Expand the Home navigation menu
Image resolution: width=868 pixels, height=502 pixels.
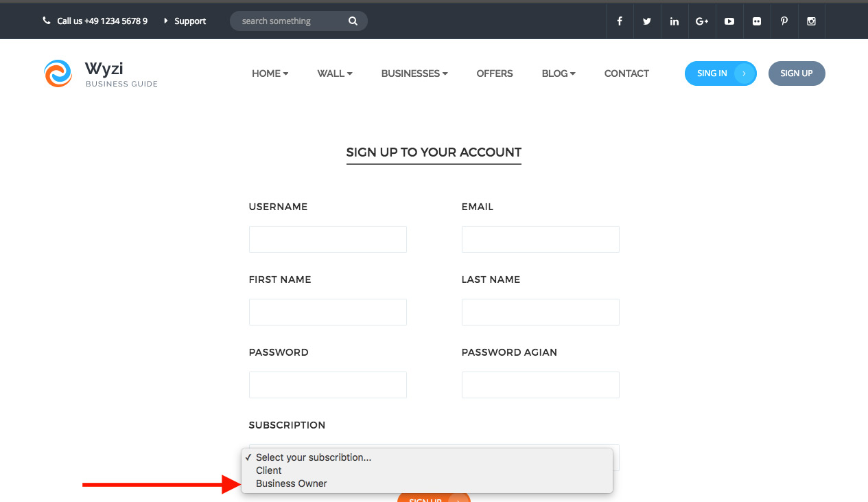click(270, 73)
